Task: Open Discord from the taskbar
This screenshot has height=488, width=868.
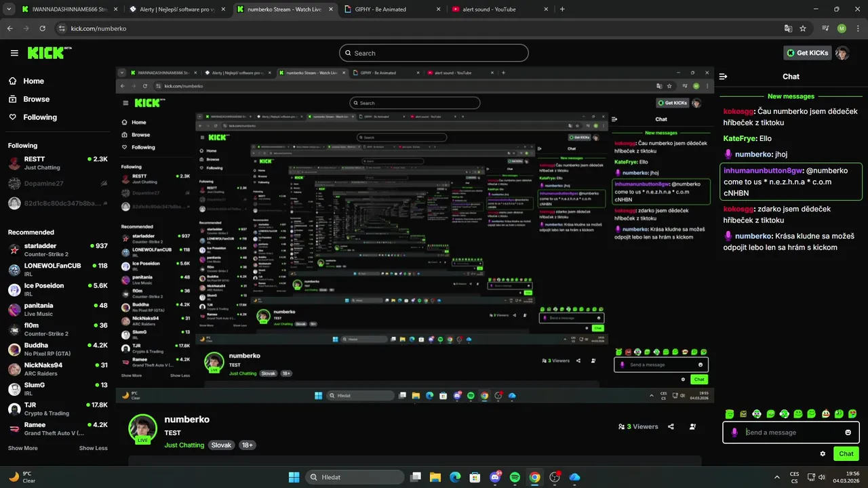Action: click(x=495, y=477)
